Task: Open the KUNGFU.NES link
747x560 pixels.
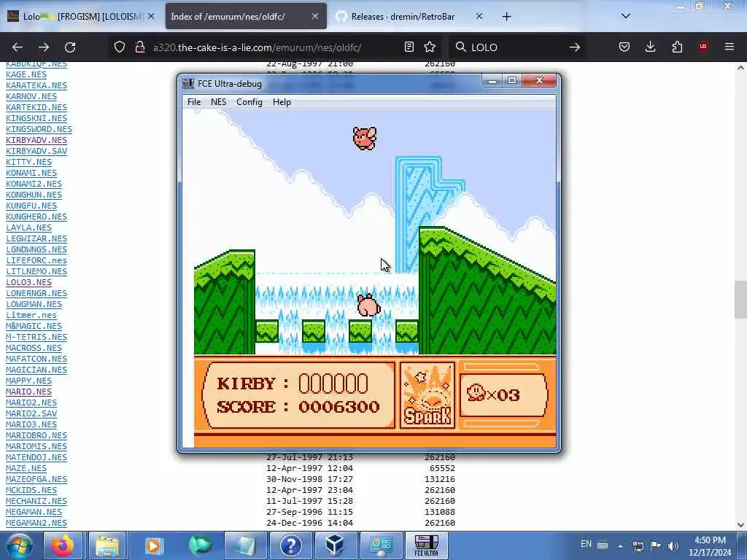Action: pos(31,206)
